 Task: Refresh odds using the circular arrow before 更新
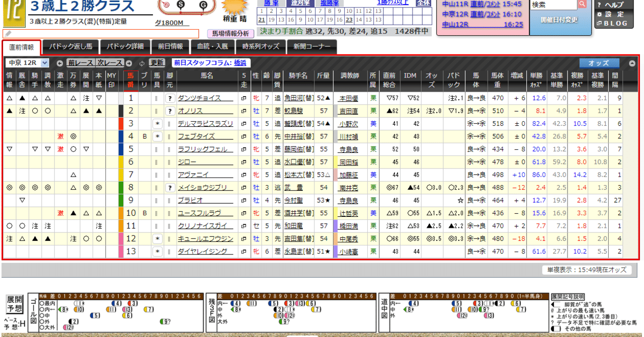[142, 63]
